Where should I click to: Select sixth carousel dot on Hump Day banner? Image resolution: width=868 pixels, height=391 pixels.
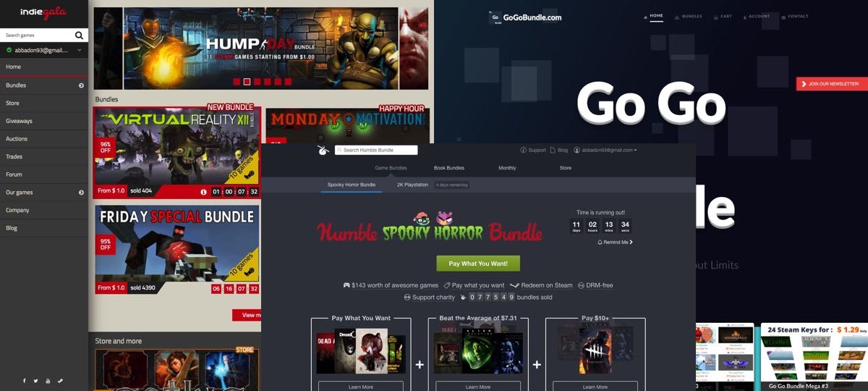point(287,82)
